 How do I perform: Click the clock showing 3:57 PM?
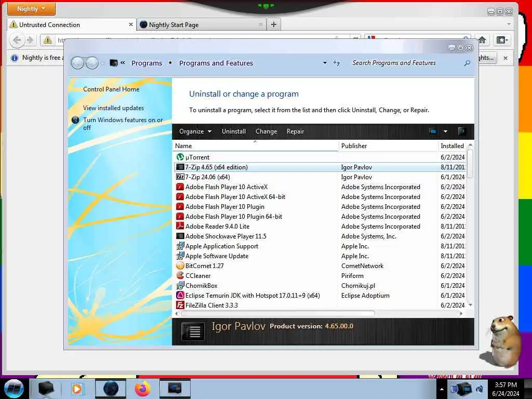506,385
